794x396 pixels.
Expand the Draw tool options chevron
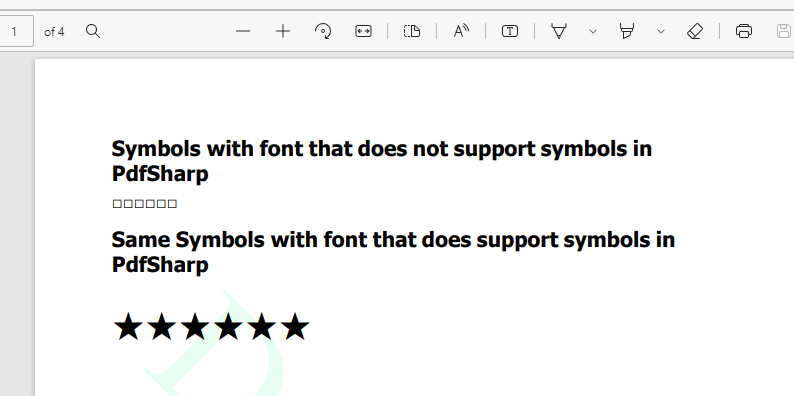coord(593,31)
